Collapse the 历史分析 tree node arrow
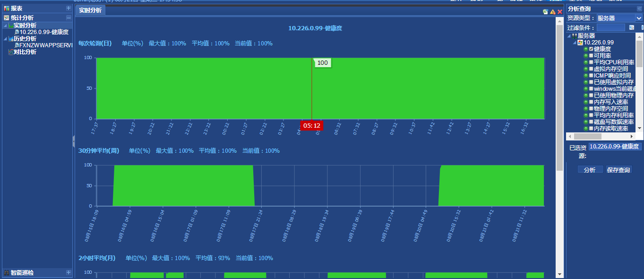 point(6,39)
